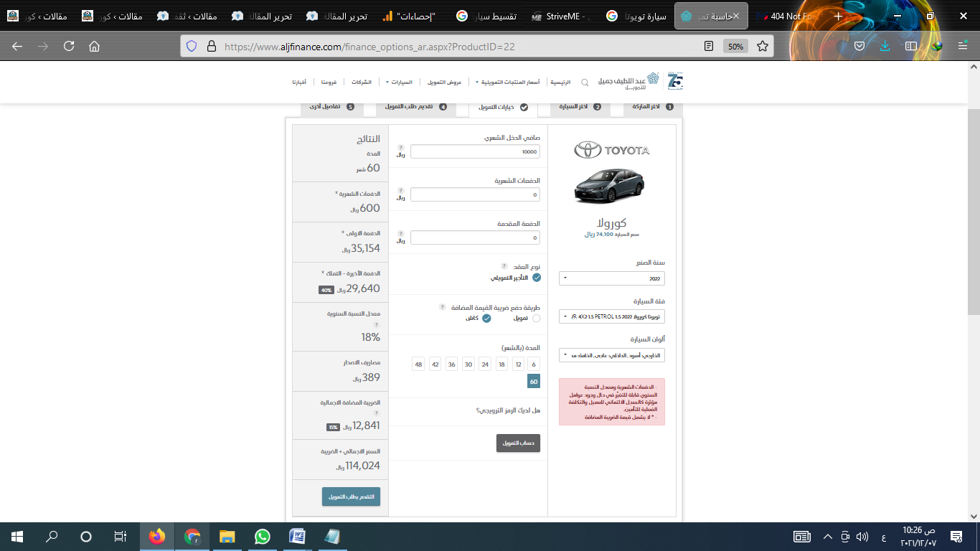Choose 24 months duration

[485, 364]
